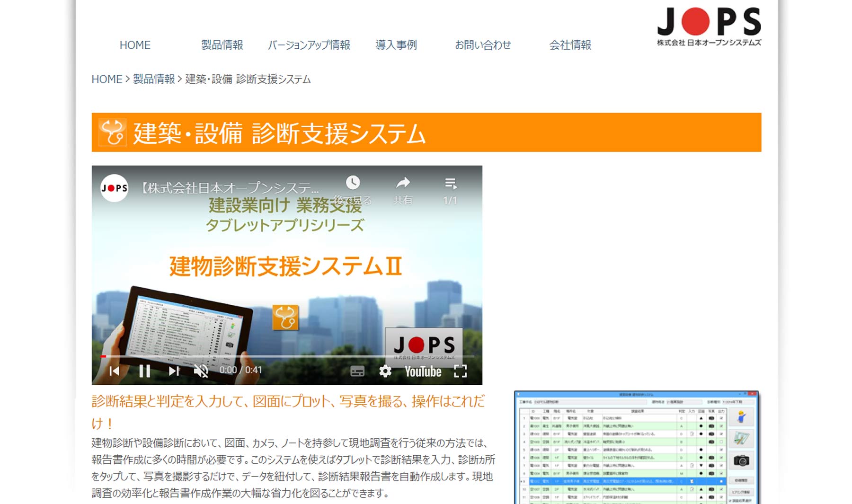Open video settings gear
This screenshot has height=504, width=852.
click(x=385, y=371)
